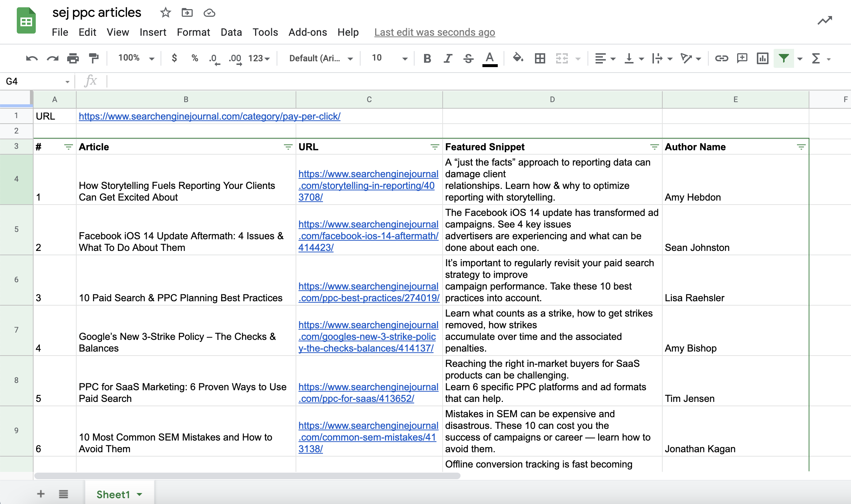The image size is (851, 504).
Task: Open filter for Featured Snippet column
Action: coord(654,147)
